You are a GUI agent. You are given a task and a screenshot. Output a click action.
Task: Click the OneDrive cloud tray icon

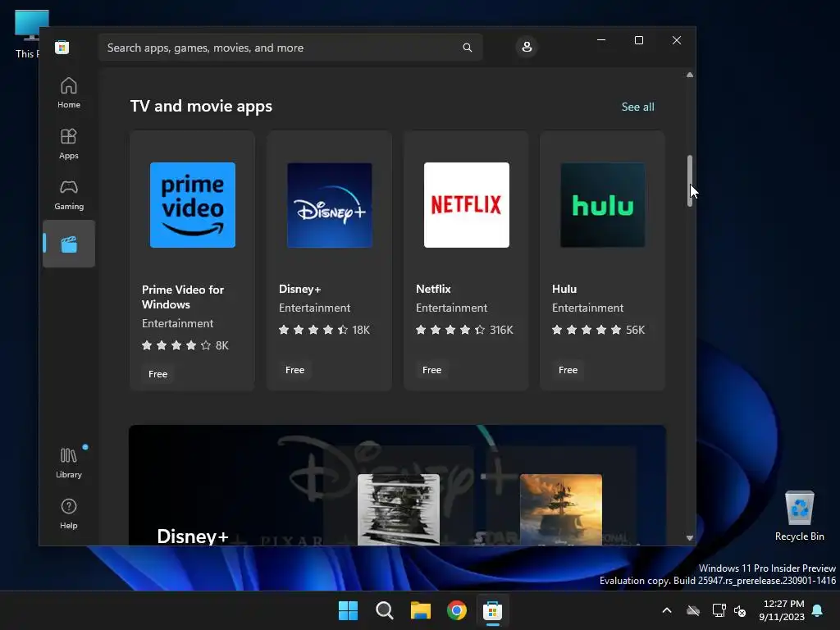(693, 610)
